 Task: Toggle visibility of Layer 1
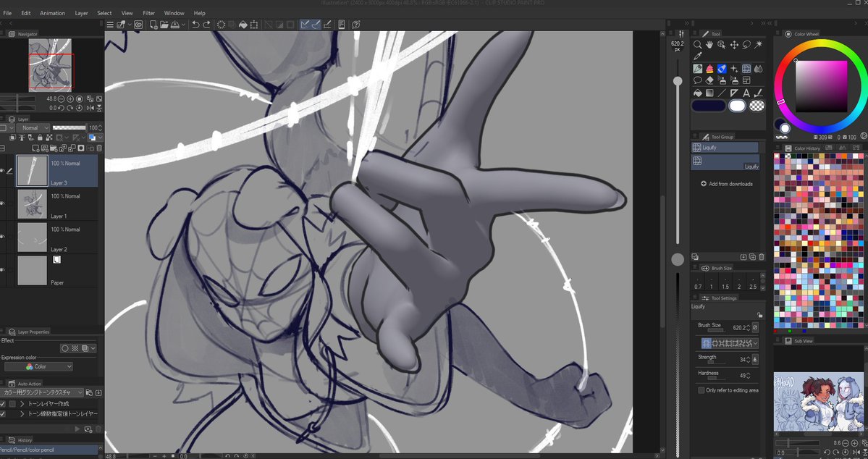(3, 203)
